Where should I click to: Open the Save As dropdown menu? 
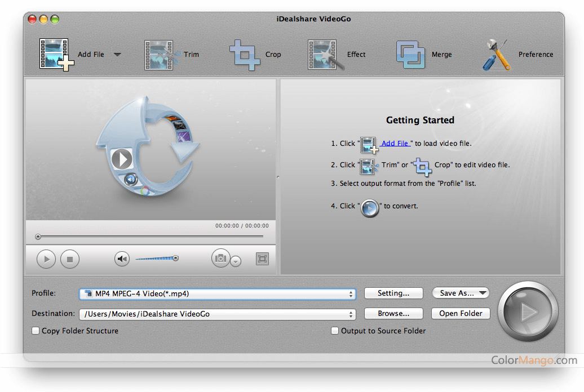[x=461, y=293]
